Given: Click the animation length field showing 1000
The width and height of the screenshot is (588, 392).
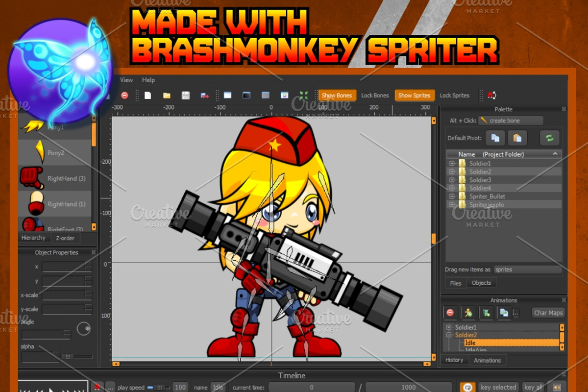Looking at the screenshot, I should 408,387.
